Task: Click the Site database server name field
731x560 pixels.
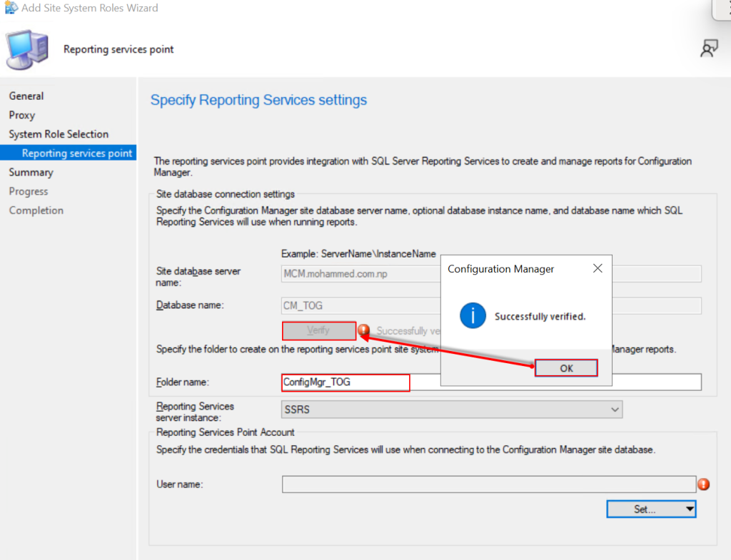Action: point(361,274)
